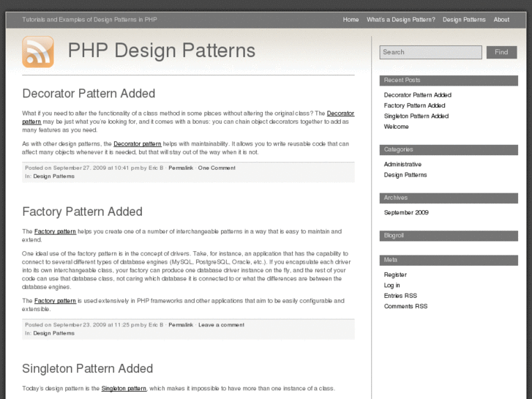Open the Decorator Pattern Added post title
532x399 pixels.
pos(89,94)
